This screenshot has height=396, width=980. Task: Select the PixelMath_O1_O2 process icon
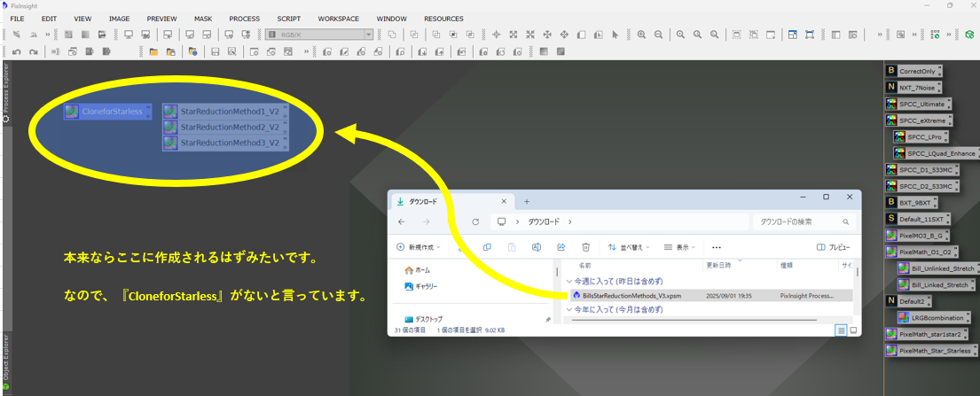pos(922,252)
